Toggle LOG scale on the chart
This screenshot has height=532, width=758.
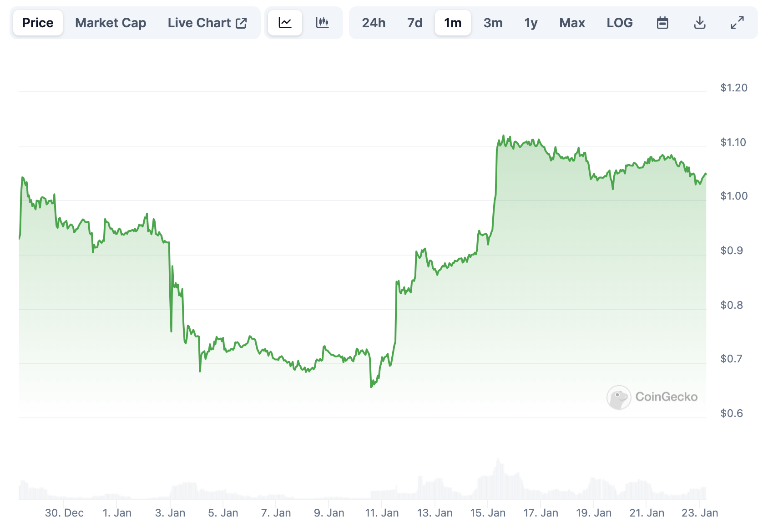point(620,23)
